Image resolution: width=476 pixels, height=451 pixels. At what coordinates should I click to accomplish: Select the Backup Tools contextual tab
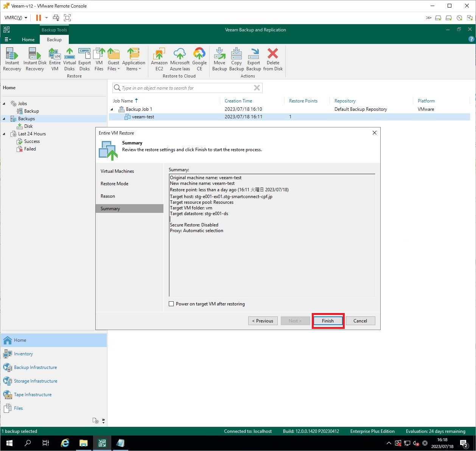[x=54, y=30]
